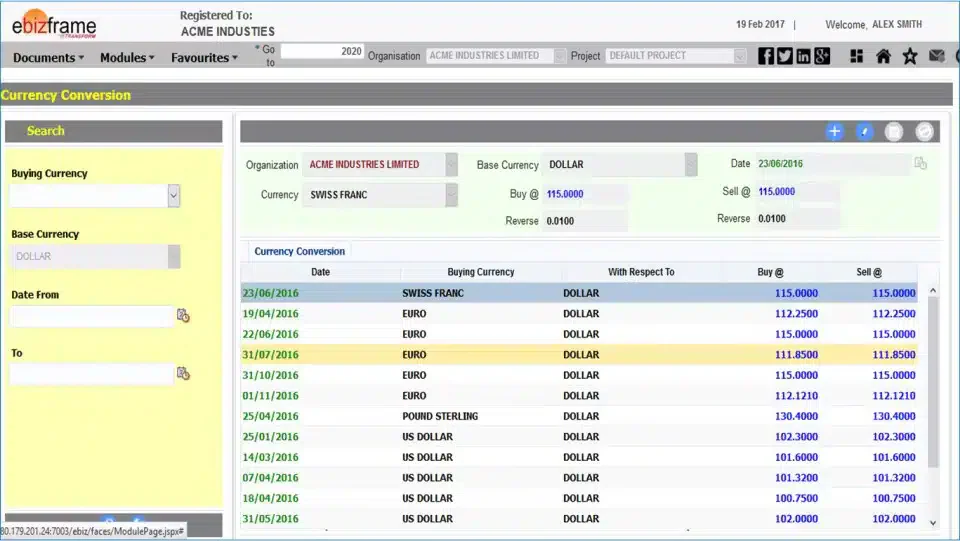960x541 pixels.
Task: Open the Favourites menu
Action: (x=204, y=58)
